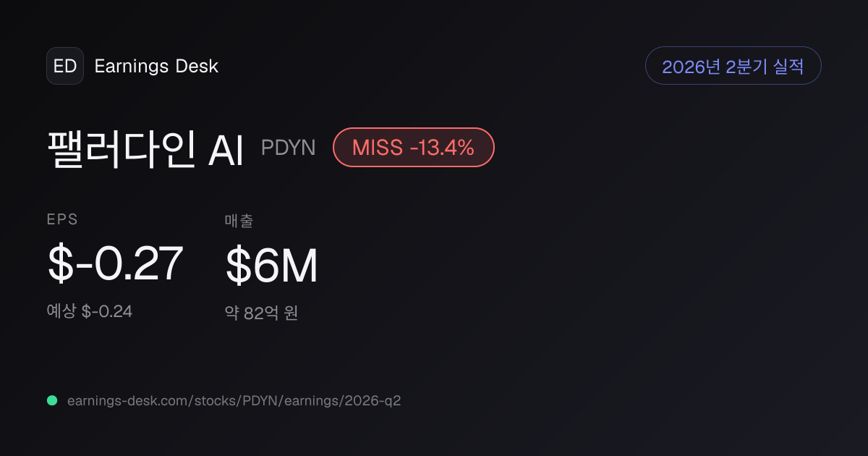Click the 예상 $-0.24 estimate text
This screenshot has height=456, width=868.
[90, 311]
